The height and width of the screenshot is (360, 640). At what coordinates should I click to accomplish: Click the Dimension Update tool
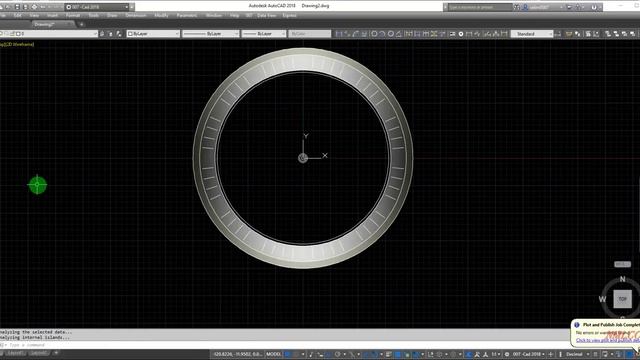click(x=504, y=34)
